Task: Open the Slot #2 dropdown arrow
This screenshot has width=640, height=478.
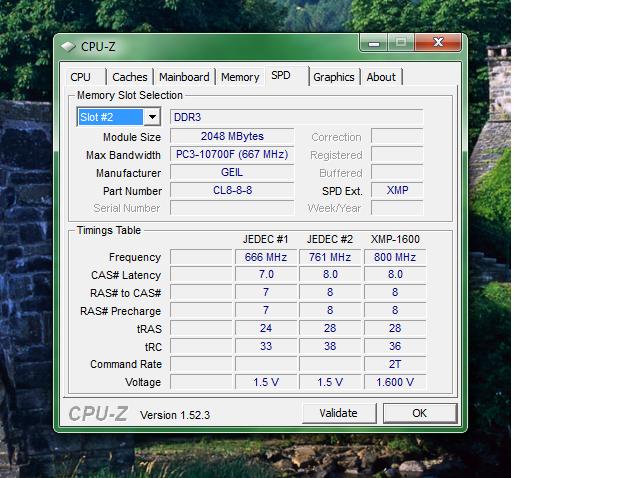Action: pyautogui.click(x=152, y=117)
